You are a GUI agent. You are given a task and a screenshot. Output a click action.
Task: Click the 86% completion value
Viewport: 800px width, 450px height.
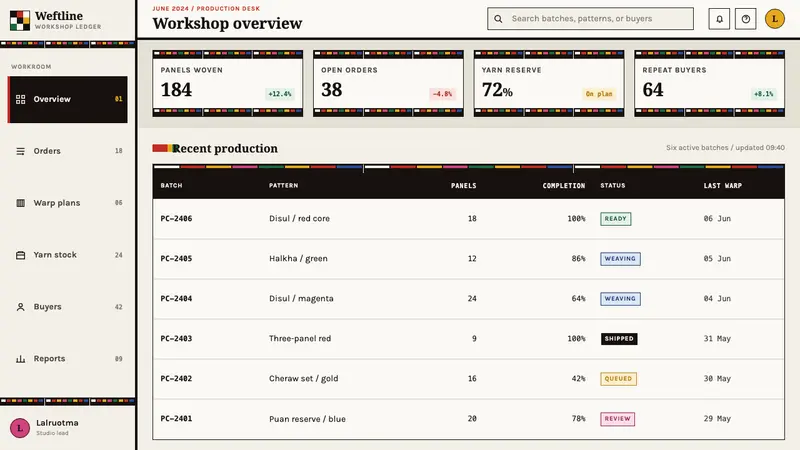(x=579, y=259)
